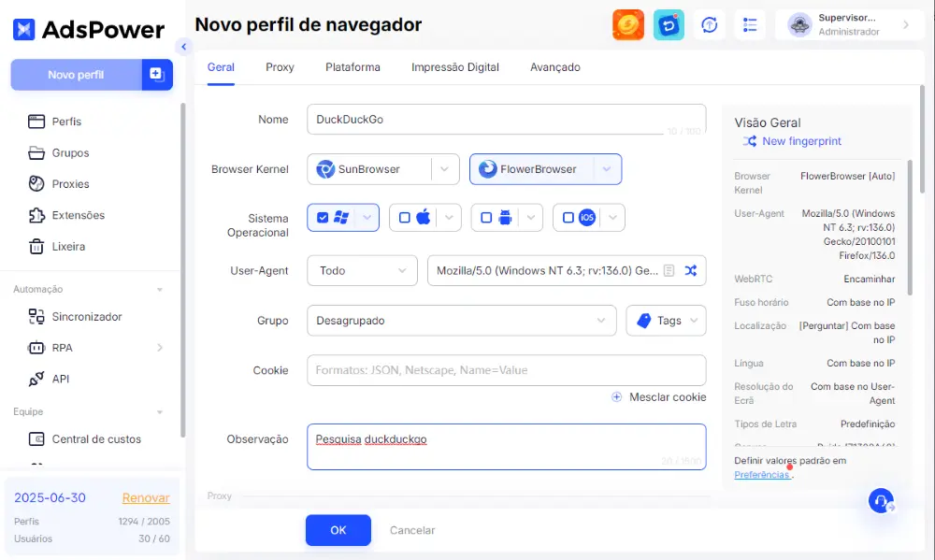Collapse the sidebar with the arrow handle
The width and height of the screenshot is (935, 560).
pyautogui.click(x=183, y=47)
